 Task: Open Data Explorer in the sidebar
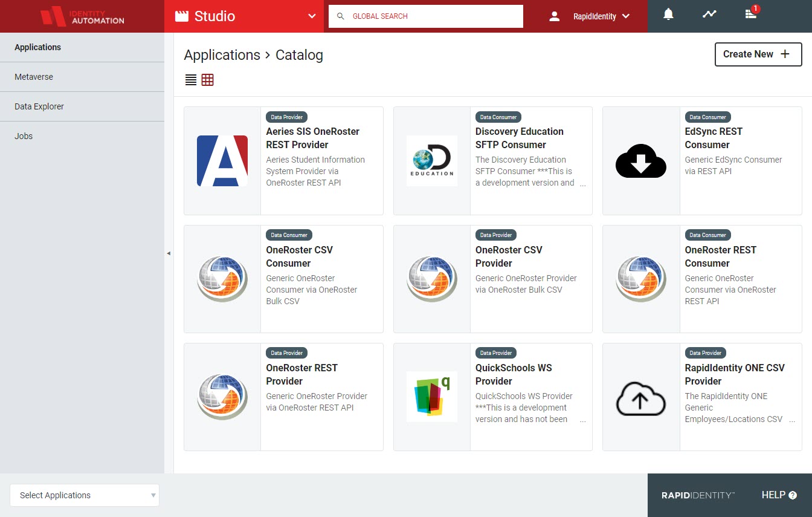point(82,106)
